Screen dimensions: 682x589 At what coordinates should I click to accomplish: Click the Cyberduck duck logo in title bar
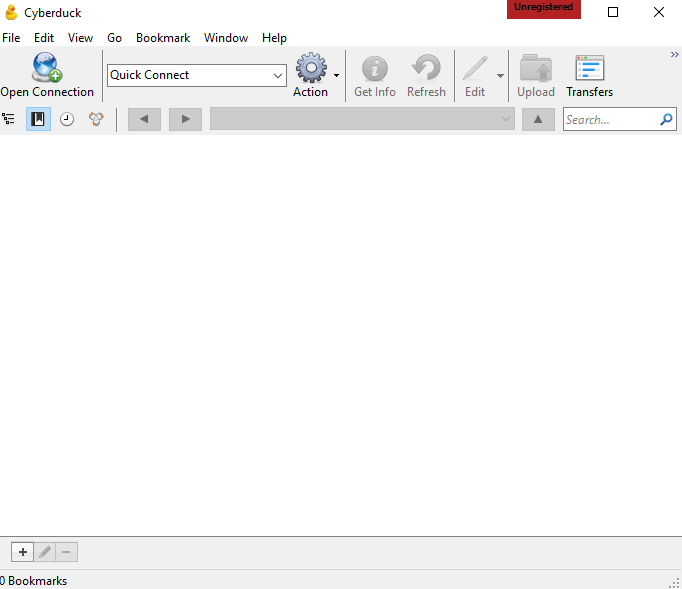coord(12,12)
